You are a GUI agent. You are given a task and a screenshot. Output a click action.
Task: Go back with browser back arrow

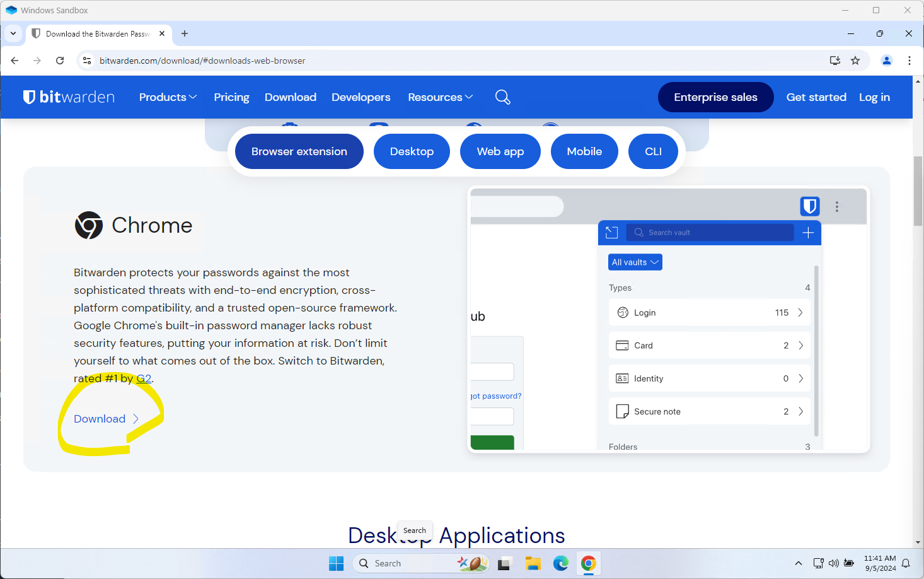point(15,61)
